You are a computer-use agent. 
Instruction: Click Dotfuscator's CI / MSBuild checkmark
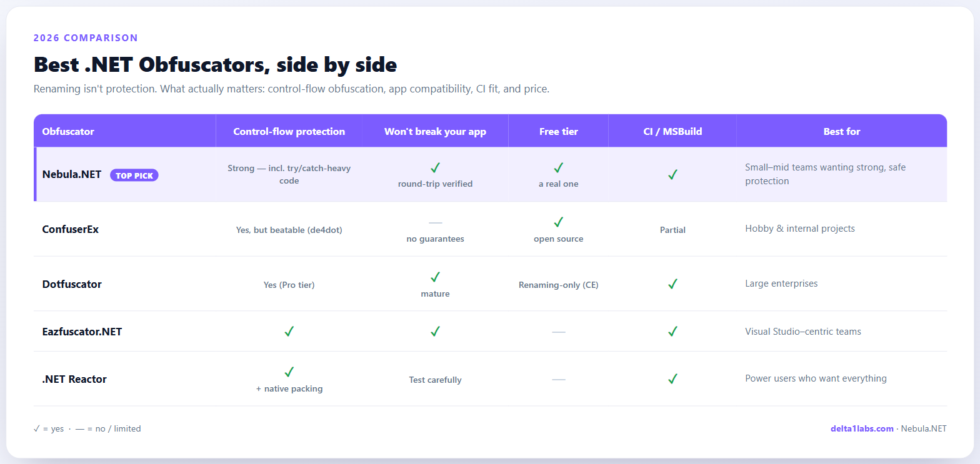(x=672, y=284)
